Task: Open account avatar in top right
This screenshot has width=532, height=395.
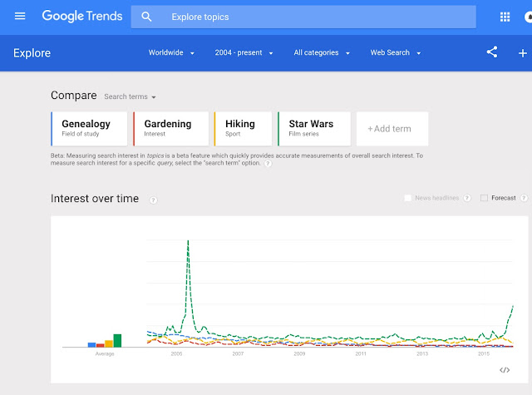Action: coord(529,17)
